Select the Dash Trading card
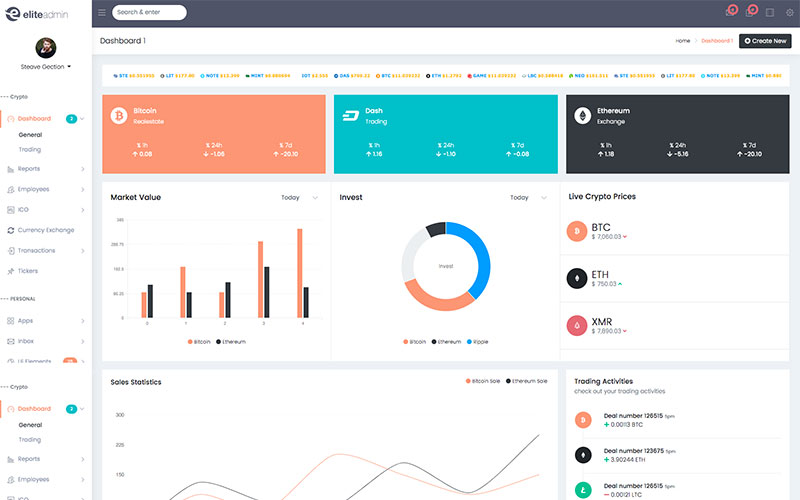 click(445, 134)
